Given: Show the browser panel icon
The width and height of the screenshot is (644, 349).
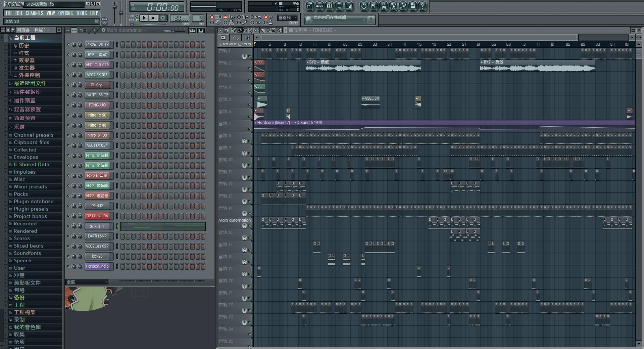Looking at the screenshot, I should tap(339, 6).
